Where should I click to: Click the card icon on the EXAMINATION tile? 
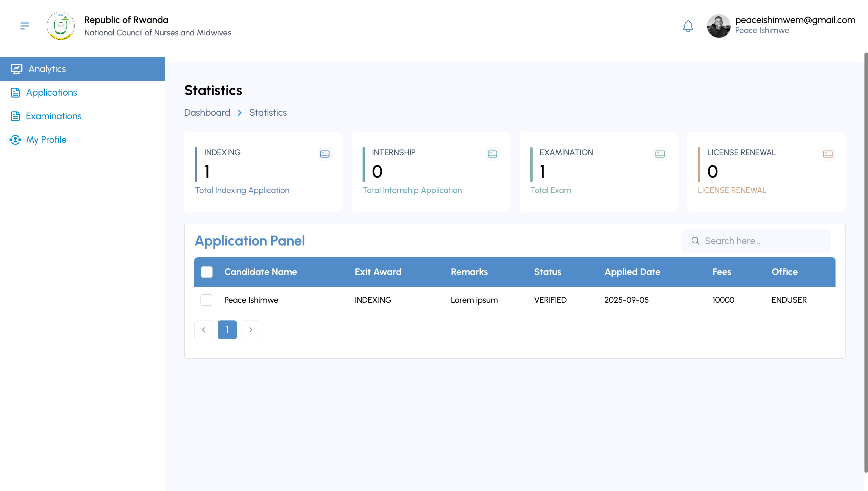coord(660,154)
